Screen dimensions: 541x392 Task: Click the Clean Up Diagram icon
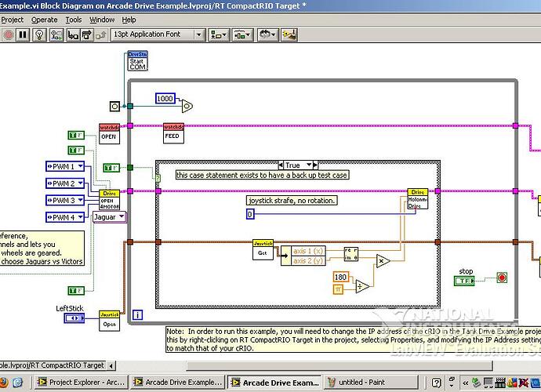(289, 34)
